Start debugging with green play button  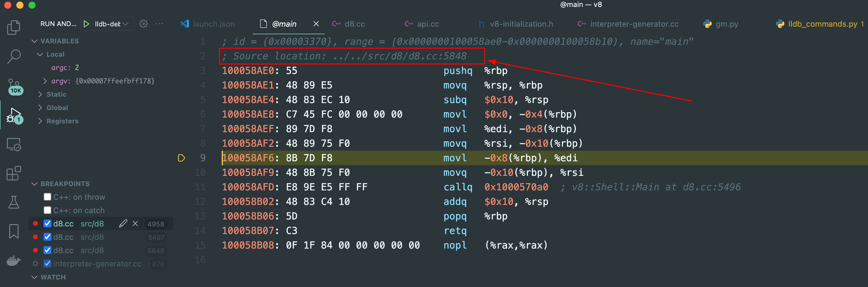click(x=86, y=24)
